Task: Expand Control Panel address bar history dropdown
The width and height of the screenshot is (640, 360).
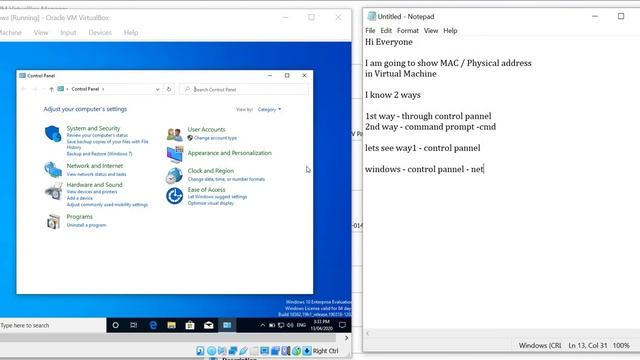Action: pyautogui.click(x=157, y=89)
